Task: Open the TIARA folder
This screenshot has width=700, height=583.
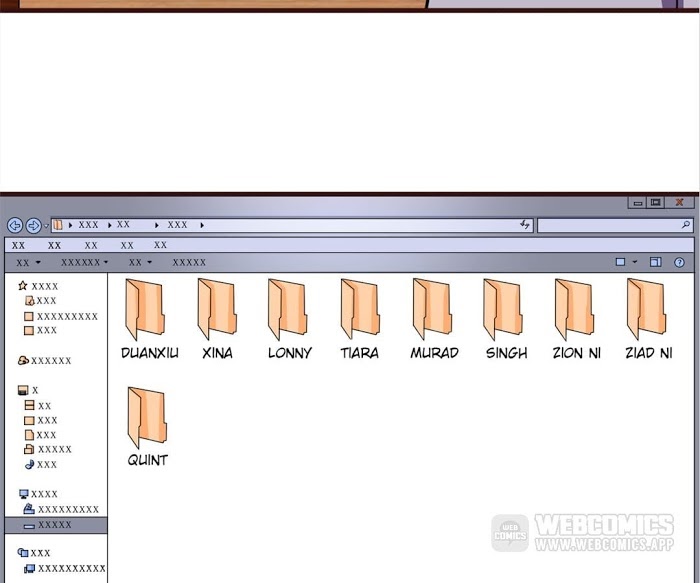Action: [x=359, y=310]
